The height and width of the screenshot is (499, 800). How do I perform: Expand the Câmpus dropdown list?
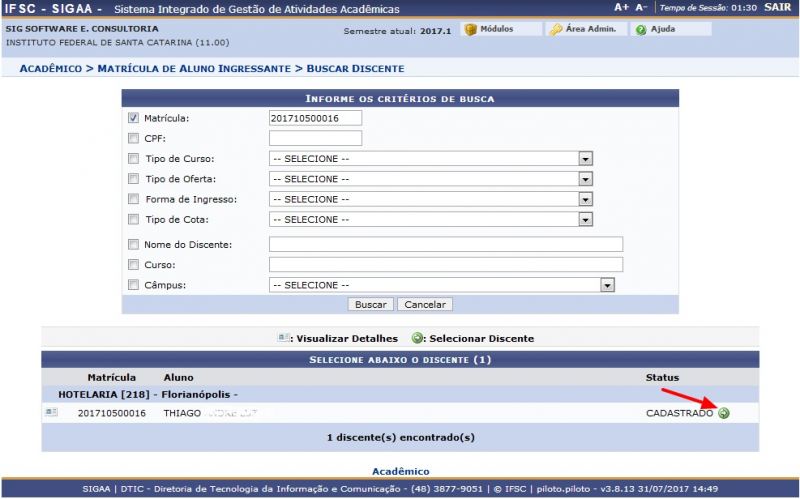[x=606, y=285]
